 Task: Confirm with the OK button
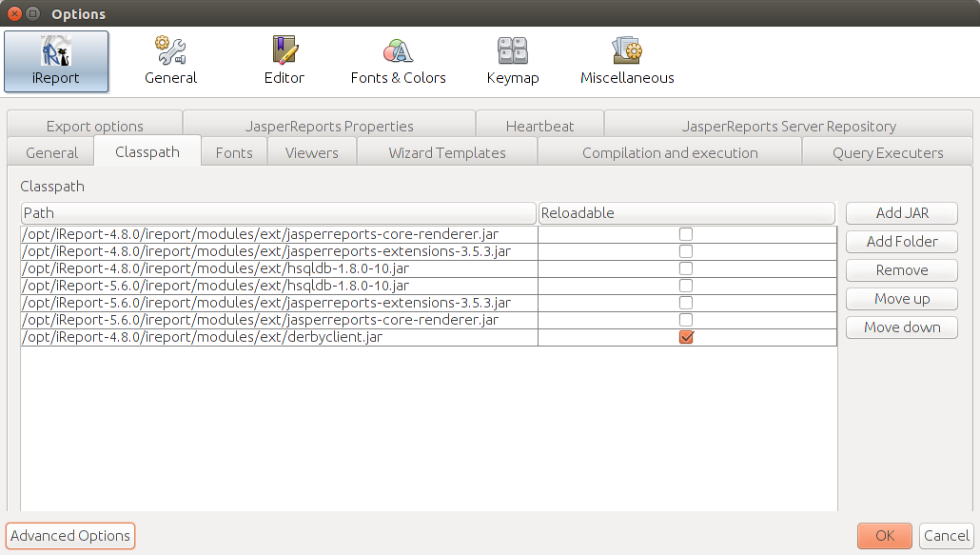click(884, 536)
